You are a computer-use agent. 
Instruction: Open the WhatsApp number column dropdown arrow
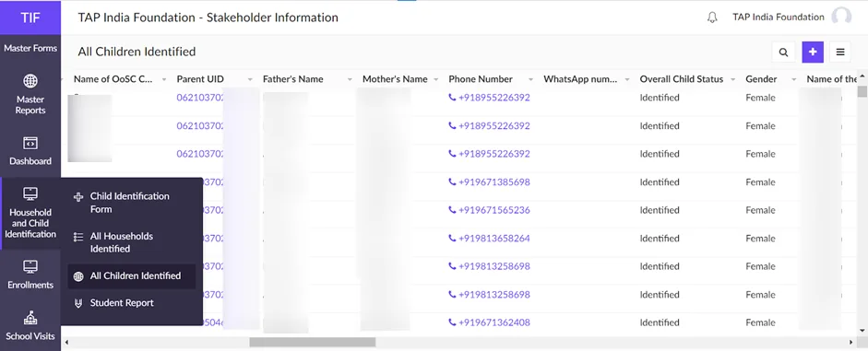[627, 79]
